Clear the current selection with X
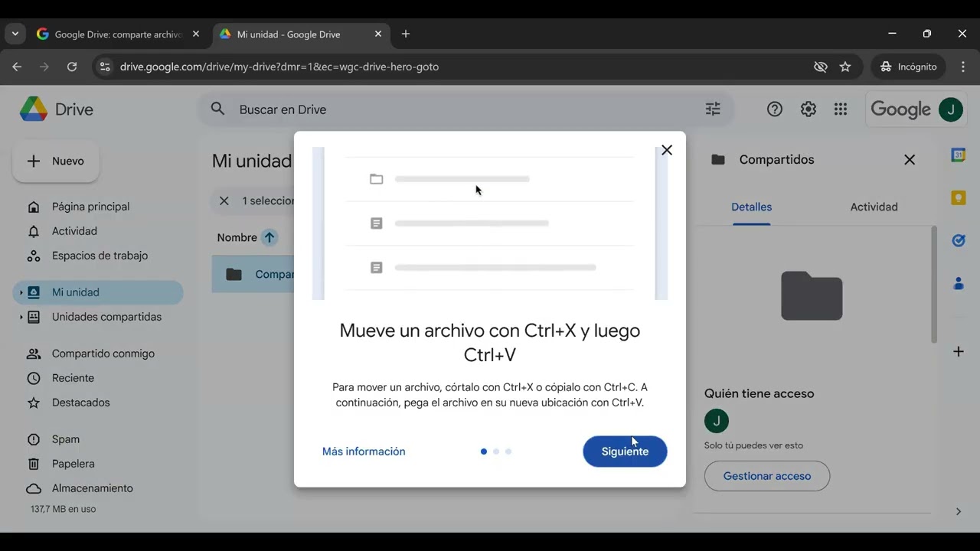Image resolution: width=980 pixels, height=551 pixels. coord(224,201)
